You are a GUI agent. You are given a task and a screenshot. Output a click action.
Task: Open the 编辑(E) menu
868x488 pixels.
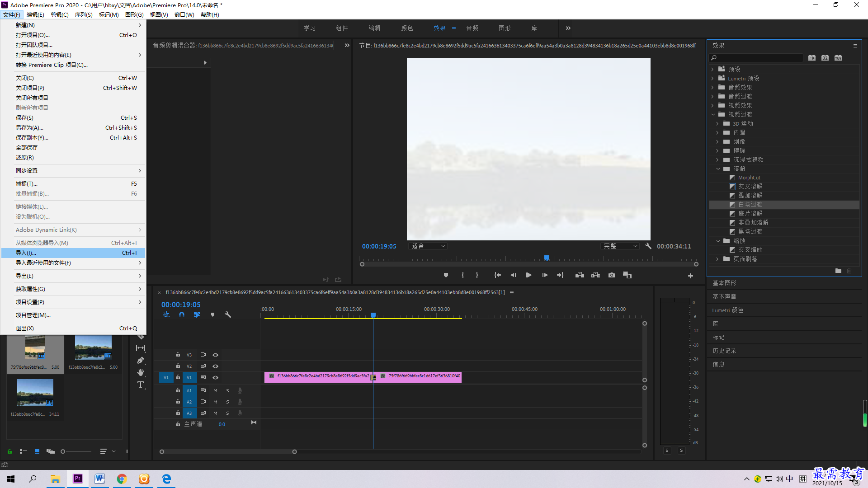[x=35, y=15]
